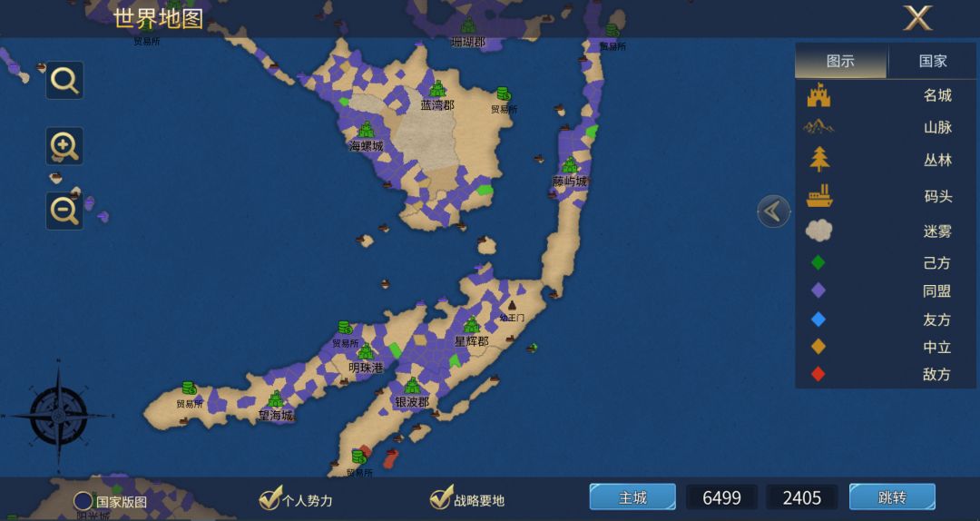
Task: Click the orange 中立 diamond swatch
Action: pyautogui.click(x=818, y=347)
